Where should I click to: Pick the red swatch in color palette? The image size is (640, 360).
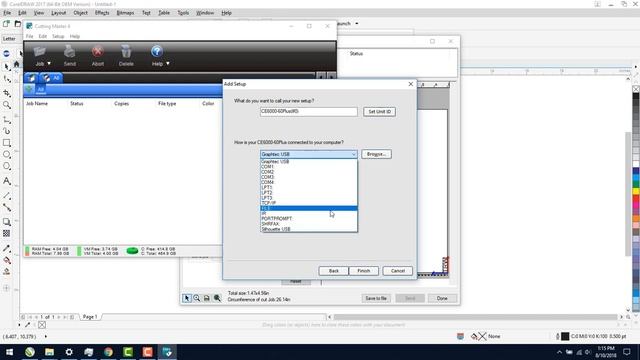coord(636,198)
